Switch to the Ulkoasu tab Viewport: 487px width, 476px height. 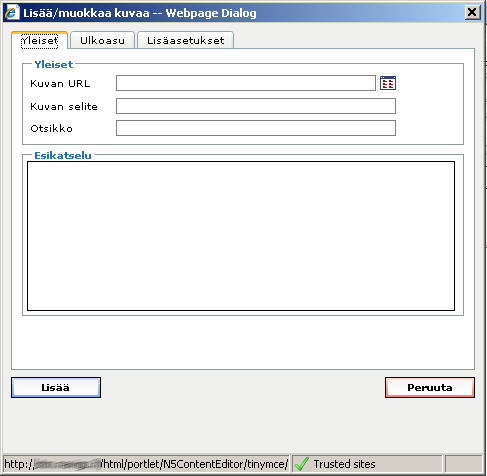(x=102, y=40)
